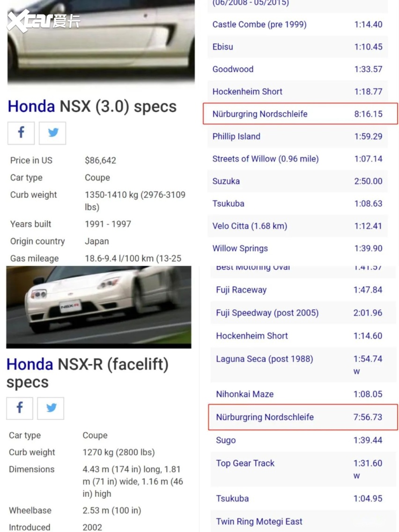Select the Ebisu track link
Screen dimensions: 399x532
[222, 47]
